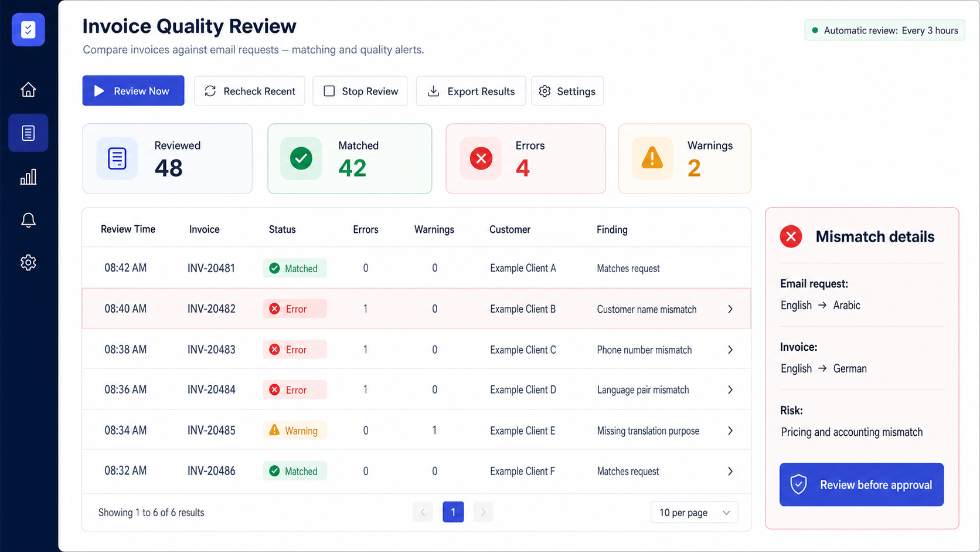The image size is (980, 552).
Task: Click the Customer column header
Action: 510,229
